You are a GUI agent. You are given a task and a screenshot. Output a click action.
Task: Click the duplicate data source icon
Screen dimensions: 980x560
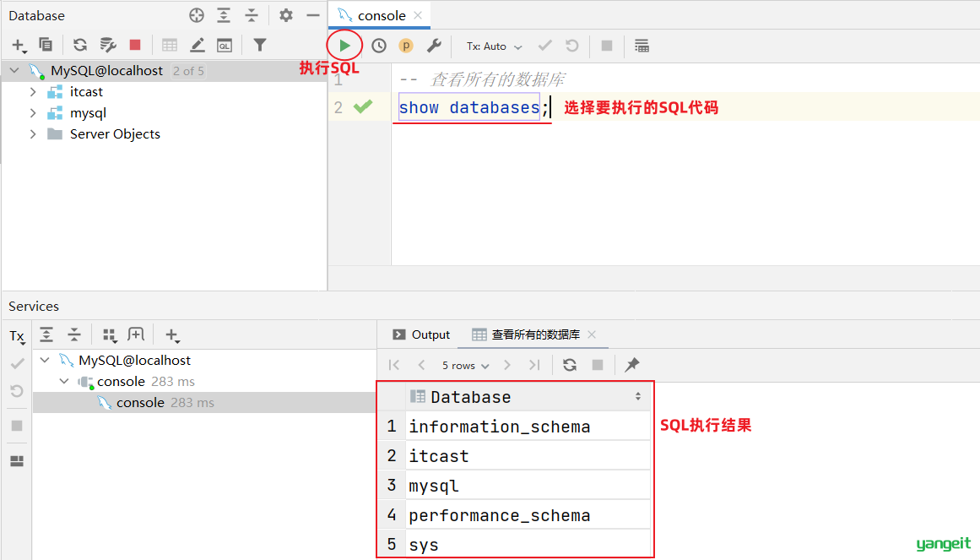tap(46, 45)
